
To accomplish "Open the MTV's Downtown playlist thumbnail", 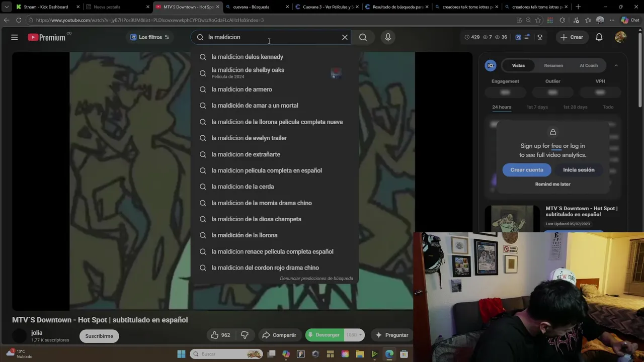I will (512, 219).
